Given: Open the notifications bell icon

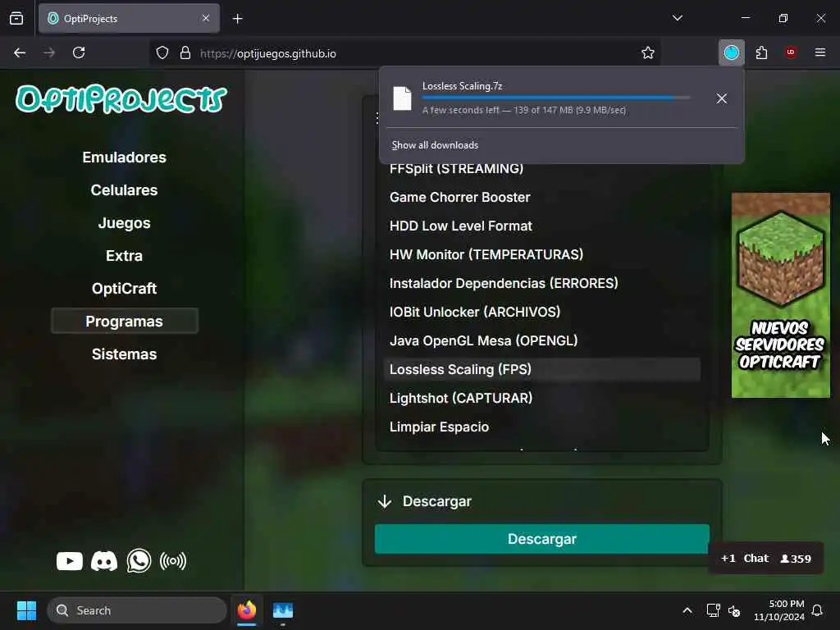Looking at the screenshot, I should point(818,610).
